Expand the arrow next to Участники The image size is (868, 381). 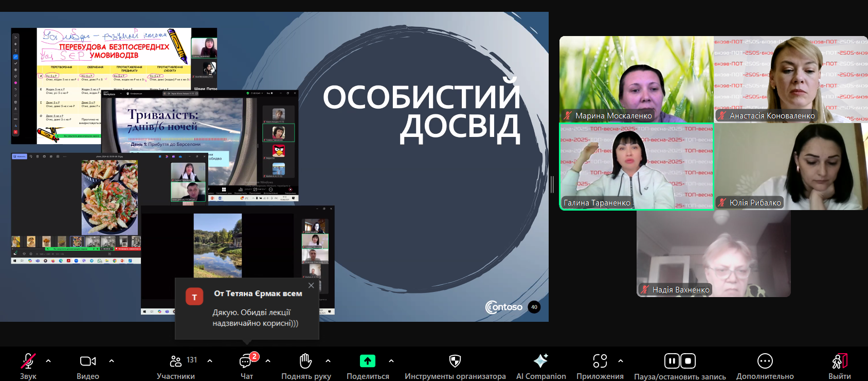[210, 361]
